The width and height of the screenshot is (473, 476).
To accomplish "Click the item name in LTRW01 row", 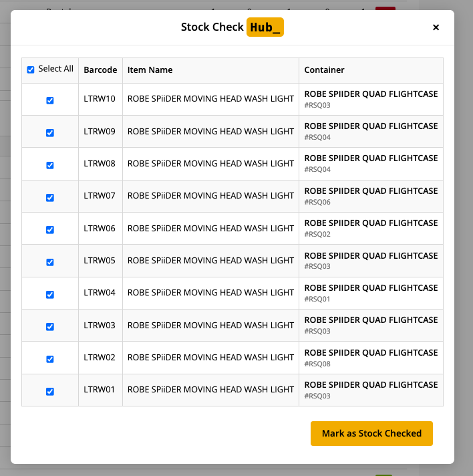I will [x=210, y=390].
